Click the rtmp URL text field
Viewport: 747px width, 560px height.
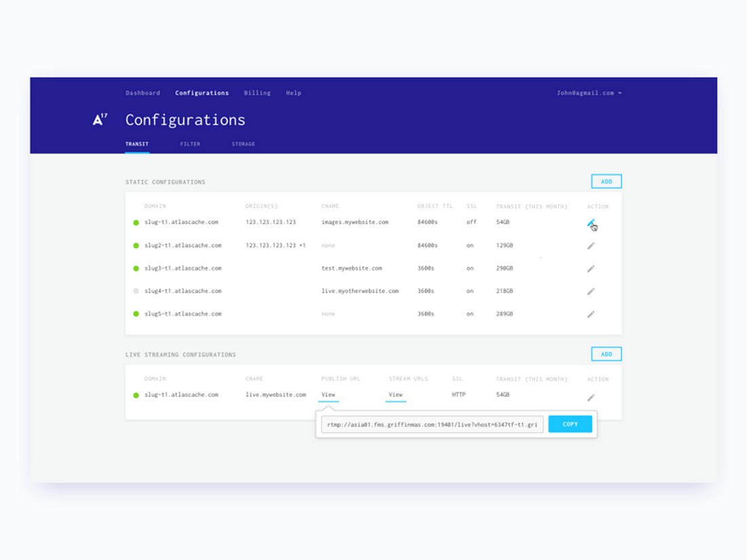coord(432,424)
